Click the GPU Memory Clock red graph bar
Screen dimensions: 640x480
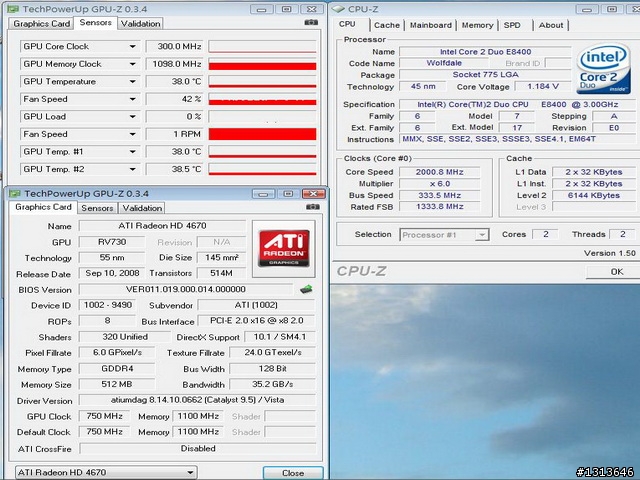point(262,64)
